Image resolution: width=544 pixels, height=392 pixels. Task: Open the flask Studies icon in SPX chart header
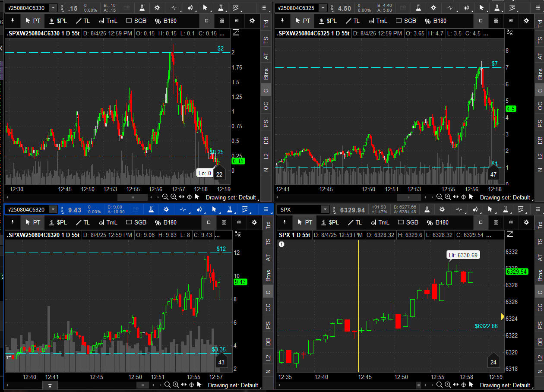point(427,210)
